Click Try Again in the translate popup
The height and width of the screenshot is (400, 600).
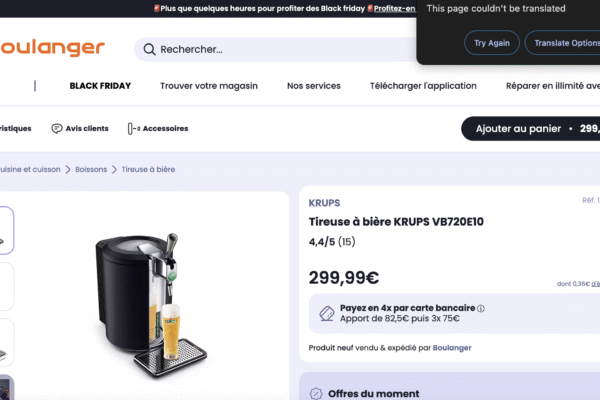pyautogui.click(x=492, y=43)
